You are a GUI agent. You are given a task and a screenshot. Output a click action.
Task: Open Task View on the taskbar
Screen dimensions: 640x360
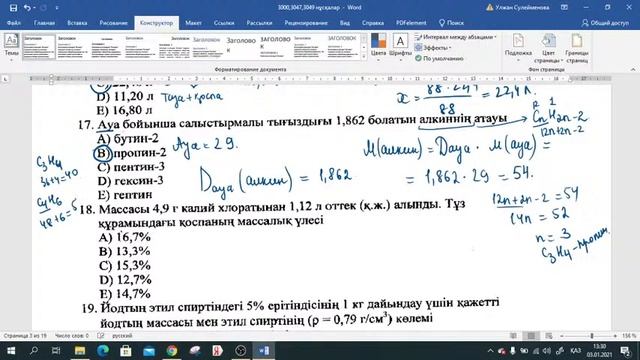pyautogui.click(x=56, y=351)
